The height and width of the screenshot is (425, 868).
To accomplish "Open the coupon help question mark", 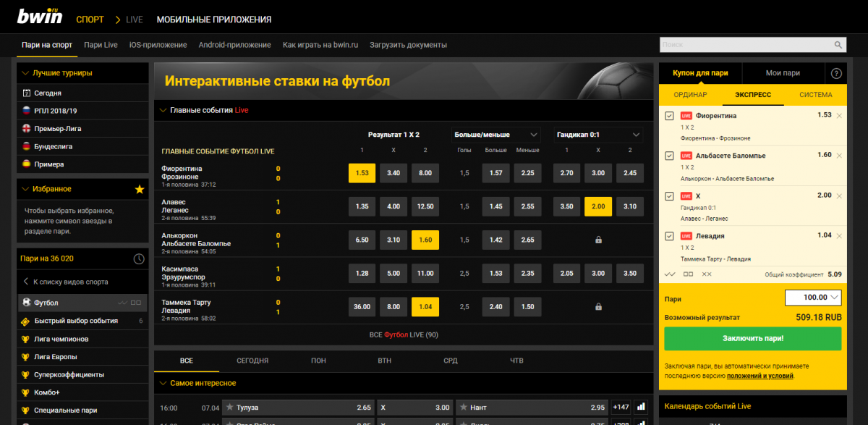I will (x=836, y=73).
